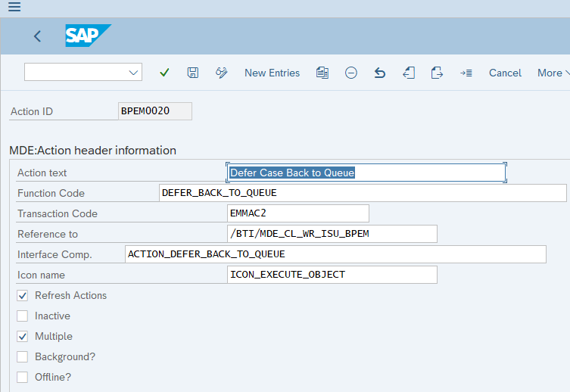The image size is (570, 392).
Task: Click the copy-as icon after New Entries
Action: pyautogui.click(x=322, y=73)
